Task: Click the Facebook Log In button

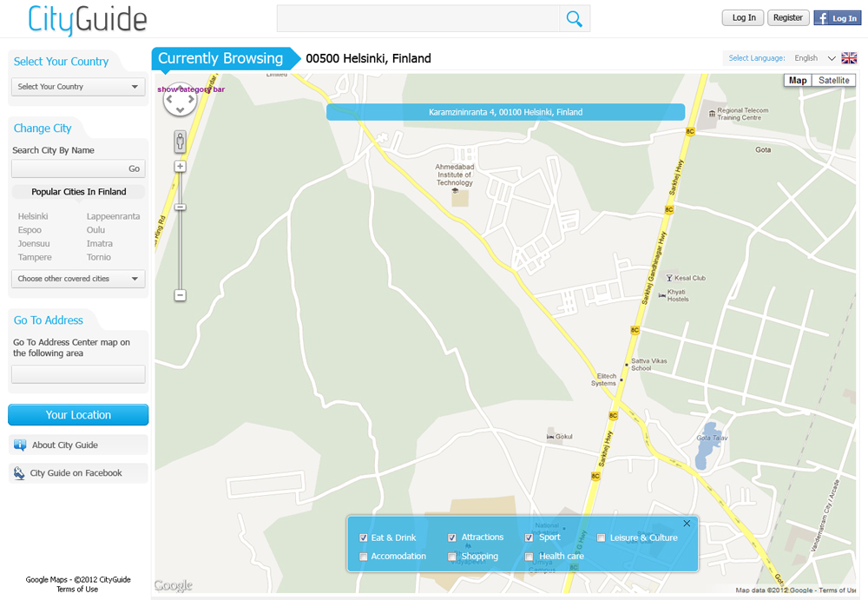Action: pyautogui.click(x=837, y=18)
